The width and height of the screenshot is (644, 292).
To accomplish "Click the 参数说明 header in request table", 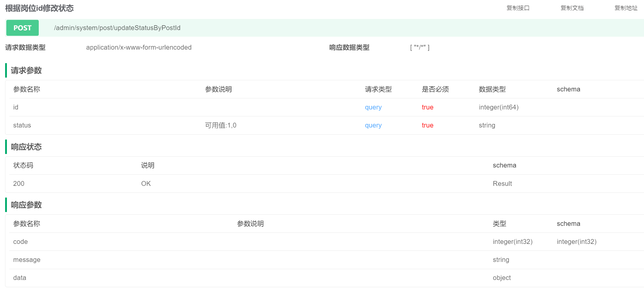I will (218, 89).
